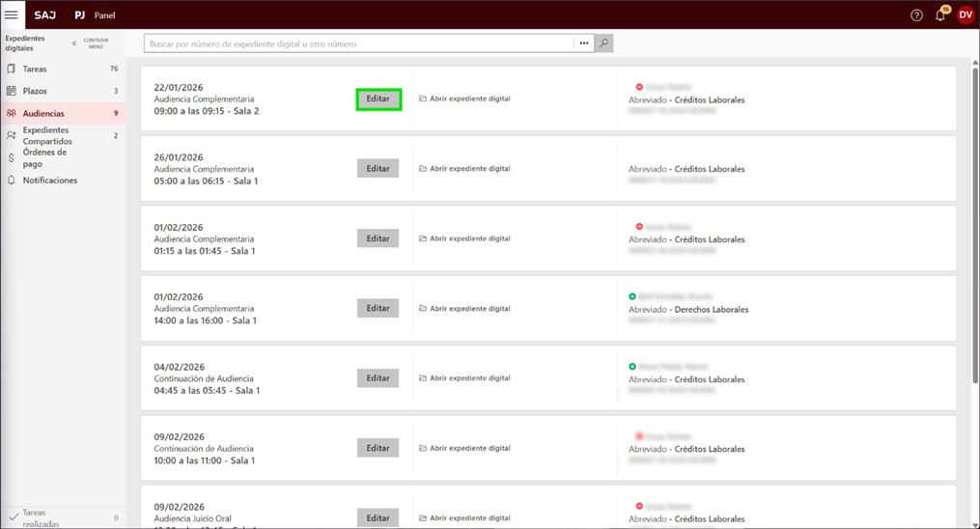Open Plazos in the sidebar
The image size is (980, 529).
(35, 91)
